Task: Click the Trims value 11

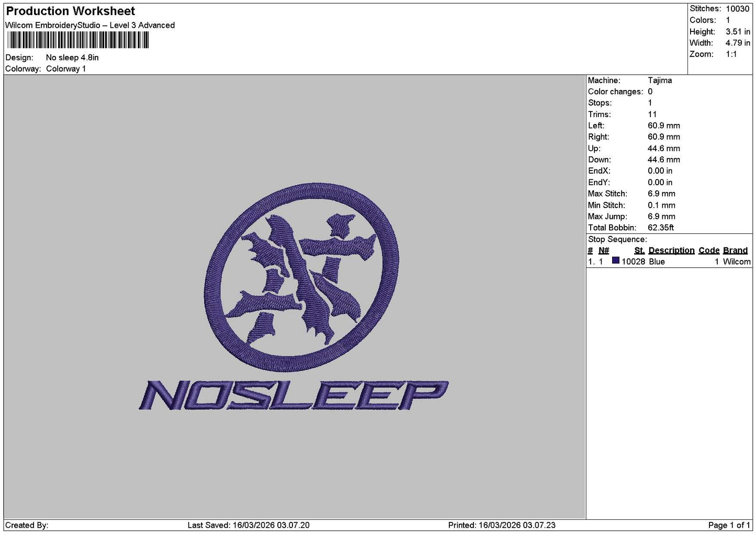Action: [652, 114]
